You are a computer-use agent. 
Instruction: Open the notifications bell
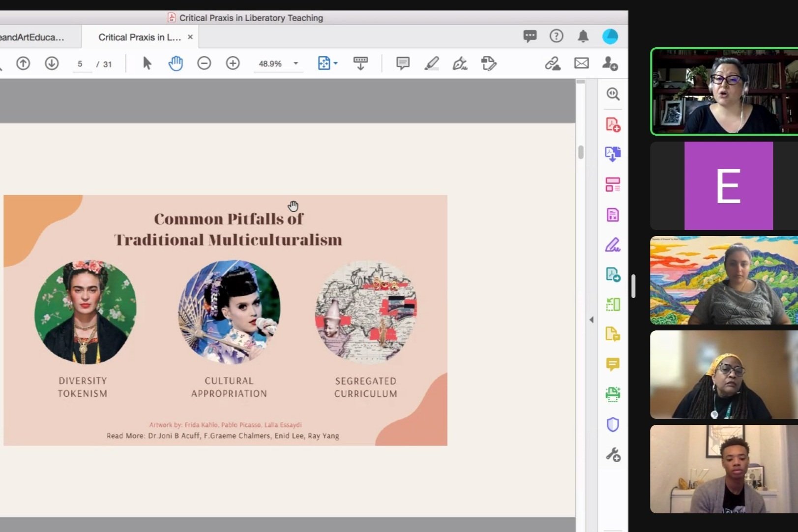coord(583,36)
